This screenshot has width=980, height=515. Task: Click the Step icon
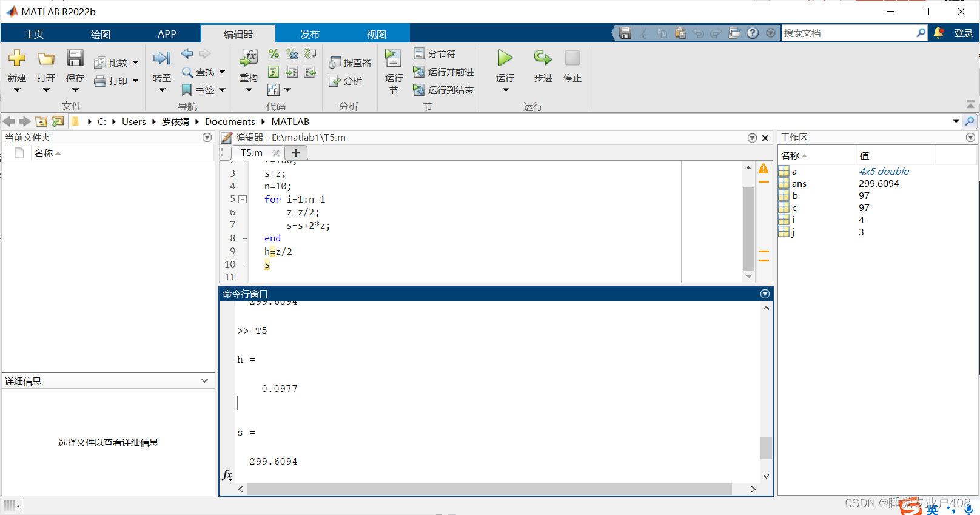[x=543, y=58]
